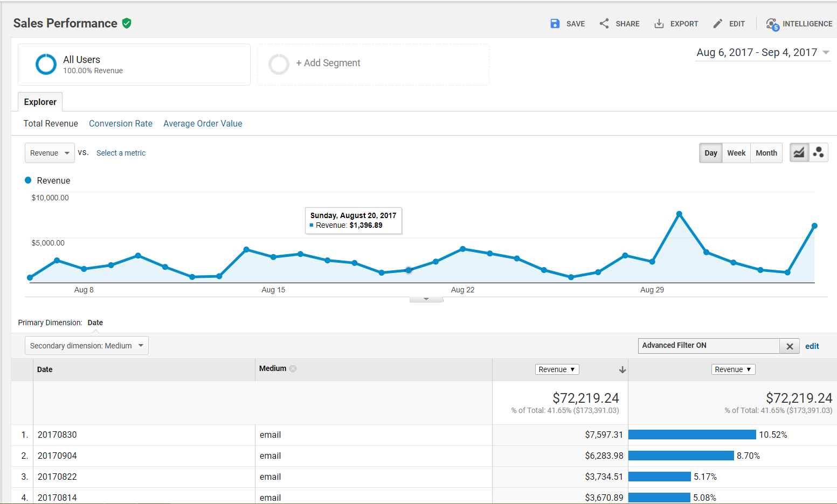The height and width of the screenshot is (504, 837).
Task: Set chart granularity to Month
Action: (766, 153)
